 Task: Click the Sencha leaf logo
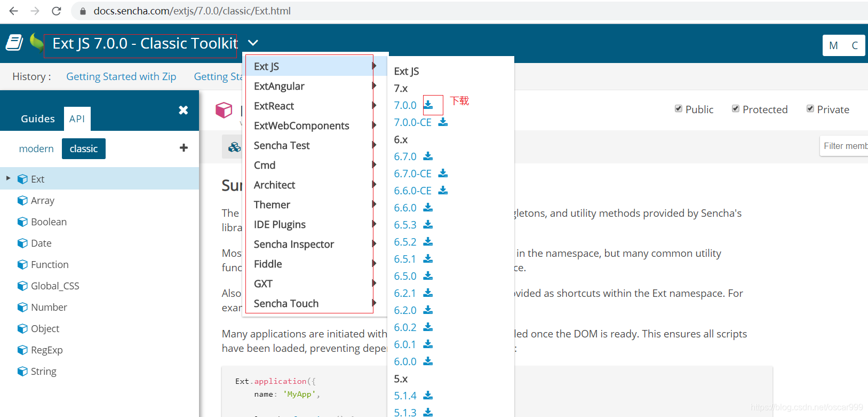pyautogui.click(x=36, y=42)
